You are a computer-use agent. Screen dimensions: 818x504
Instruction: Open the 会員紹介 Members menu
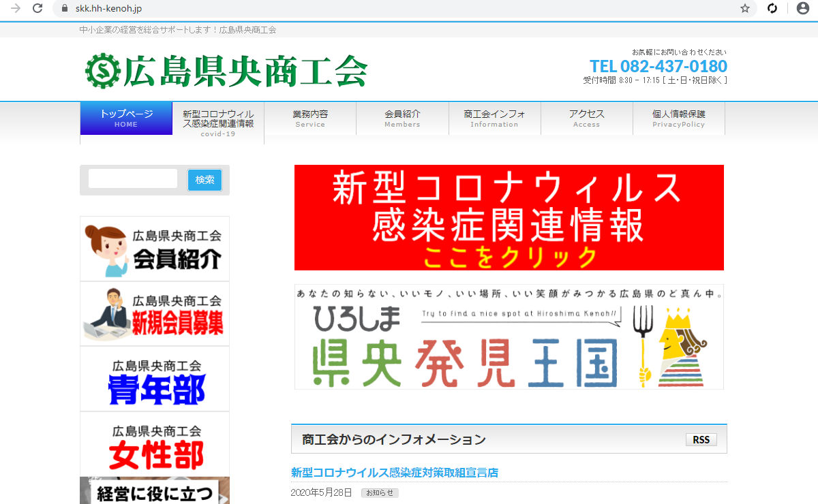(402, 119)
